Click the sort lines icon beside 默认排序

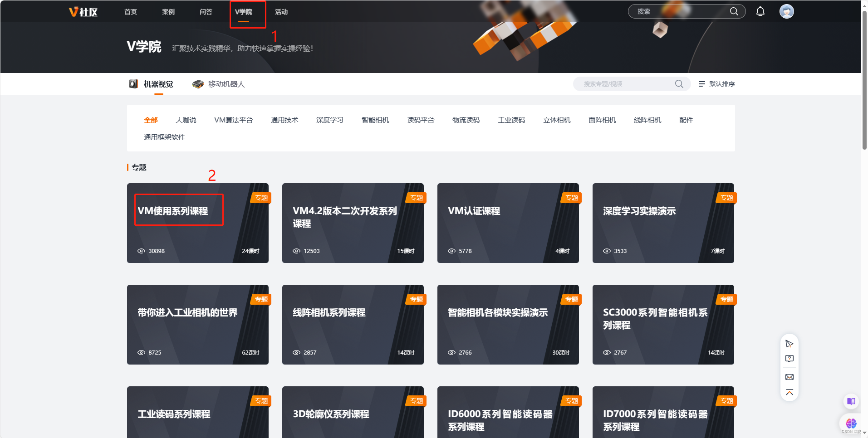(701, 83)
